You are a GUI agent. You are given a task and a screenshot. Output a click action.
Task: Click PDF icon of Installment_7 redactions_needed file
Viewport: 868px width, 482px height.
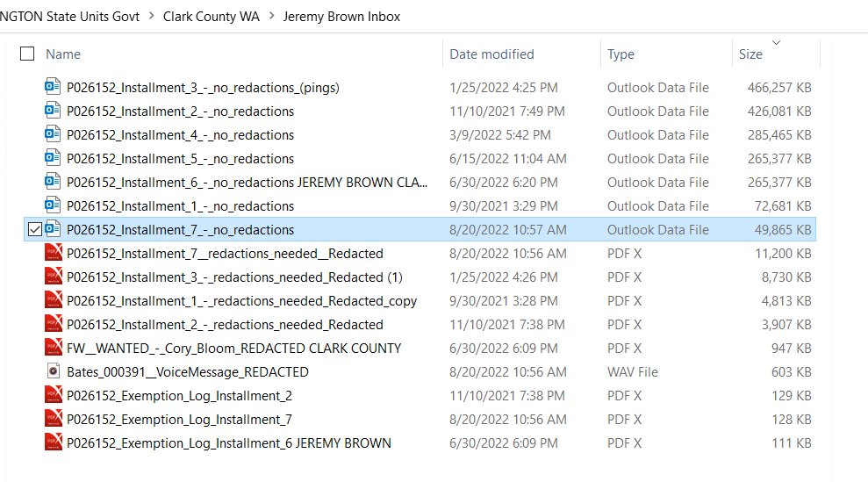[x=54, y=253]
